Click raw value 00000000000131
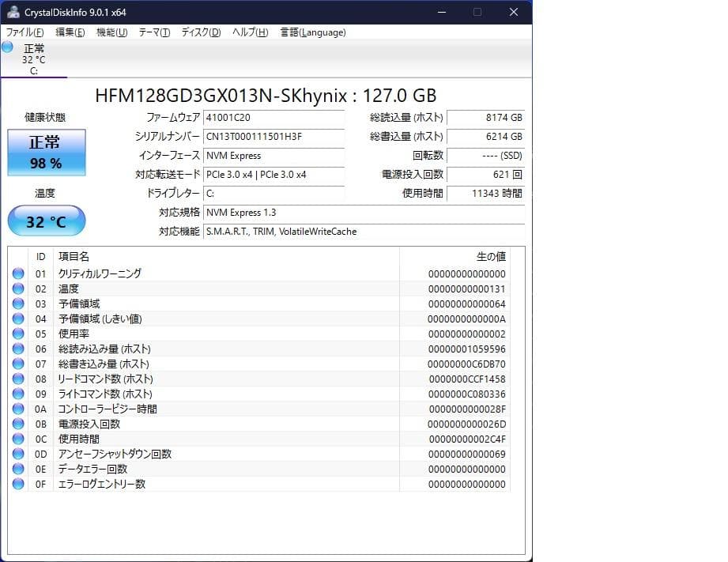The height and width of the screenshot is (562, 728). tap(466, 289)
